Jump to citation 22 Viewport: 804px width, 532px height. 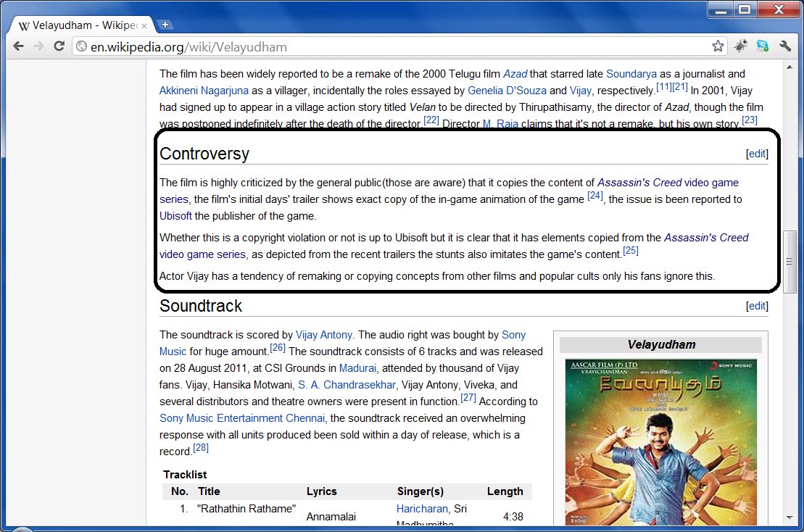431,120
